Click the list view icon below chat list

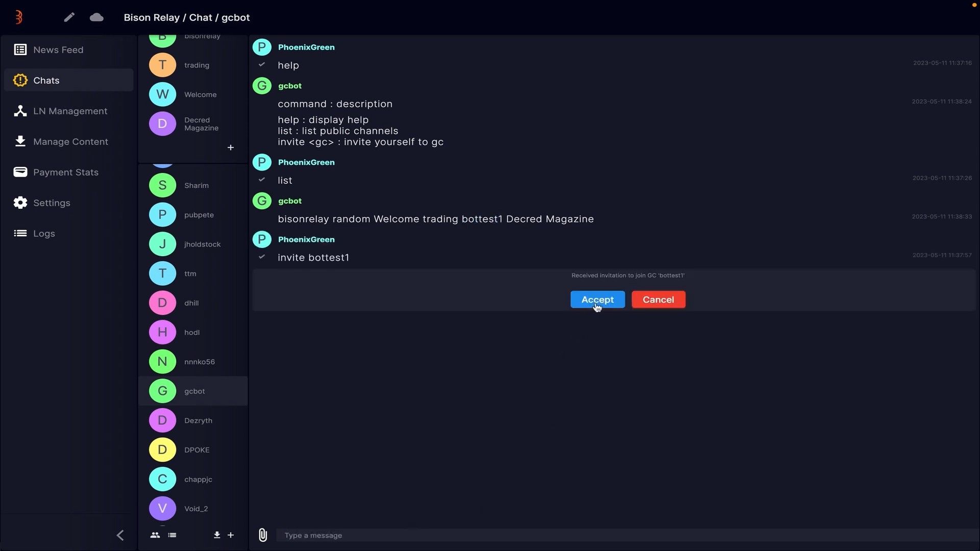(x=172, y=535)
